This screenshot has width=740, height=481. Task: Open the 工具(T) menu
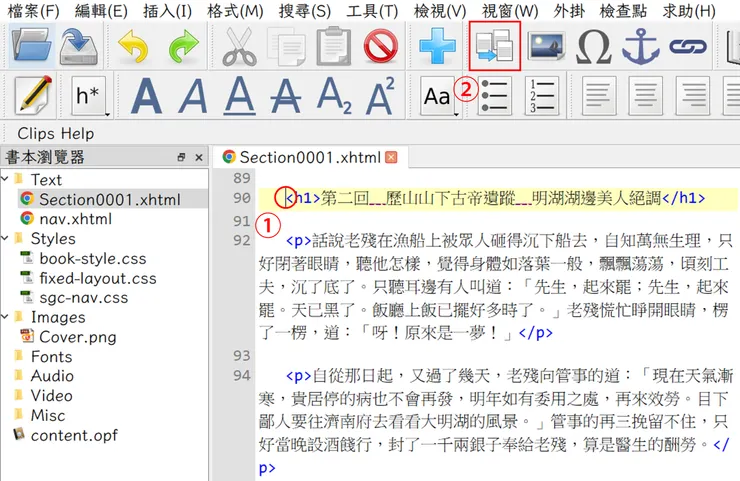tap(372, 11)
